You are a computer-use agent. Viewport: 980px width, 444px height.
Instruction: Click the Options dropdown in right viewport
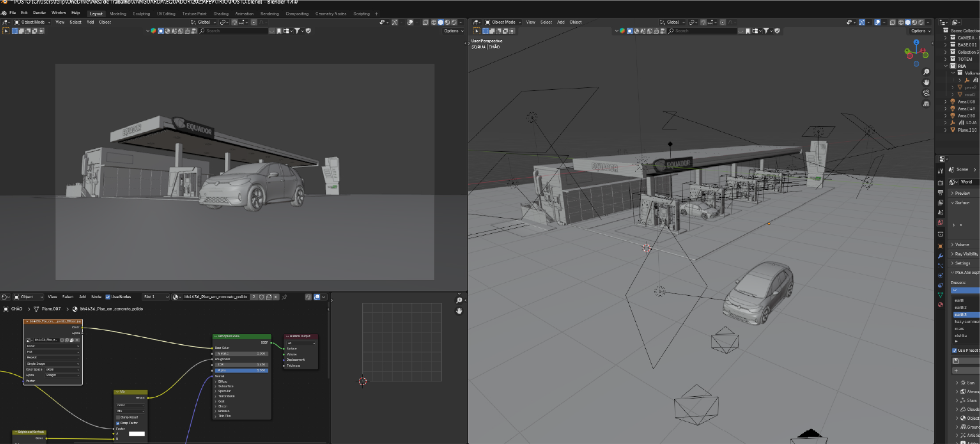pyautogui.click(x=920, y=31)
